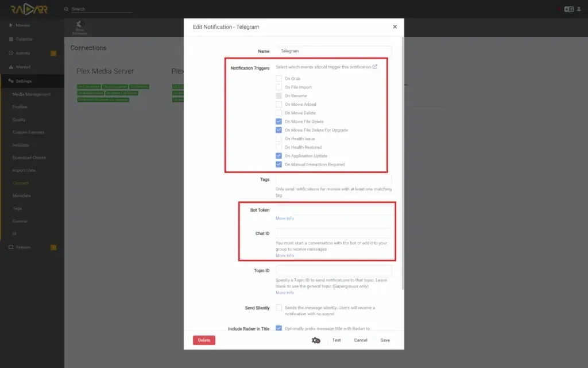Collapse the Settings section in sidebar

coord(23,80)
